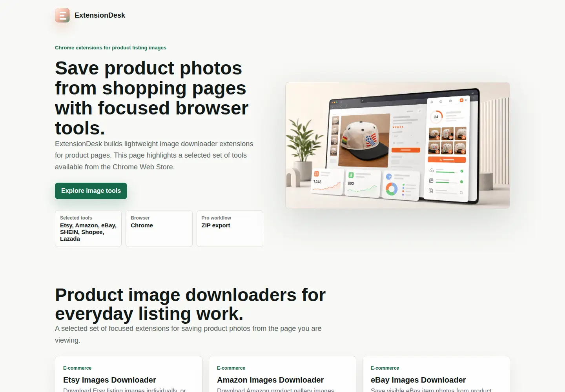Click the "ExtensionDesk builds lightweight image downloader" paragraph
The height and width of the screenshot is (392, 565).
click(154, 155)
